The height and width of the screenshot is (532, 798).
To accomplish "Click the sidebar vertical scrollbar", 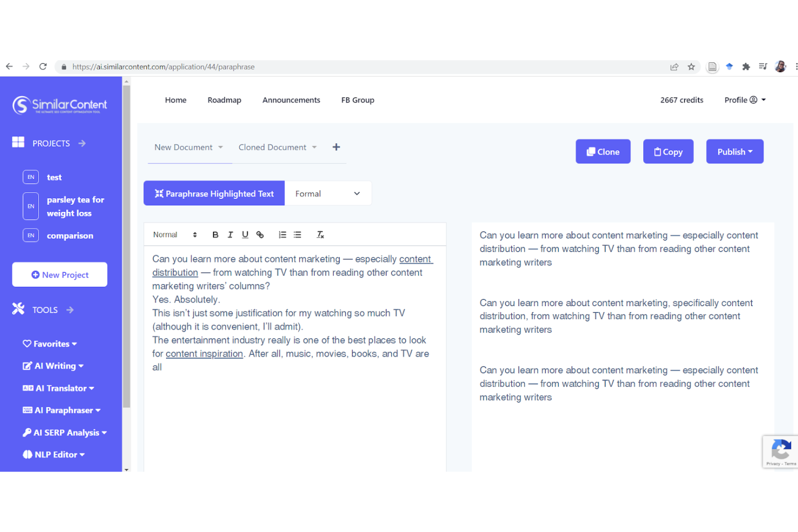I will 127,246.
